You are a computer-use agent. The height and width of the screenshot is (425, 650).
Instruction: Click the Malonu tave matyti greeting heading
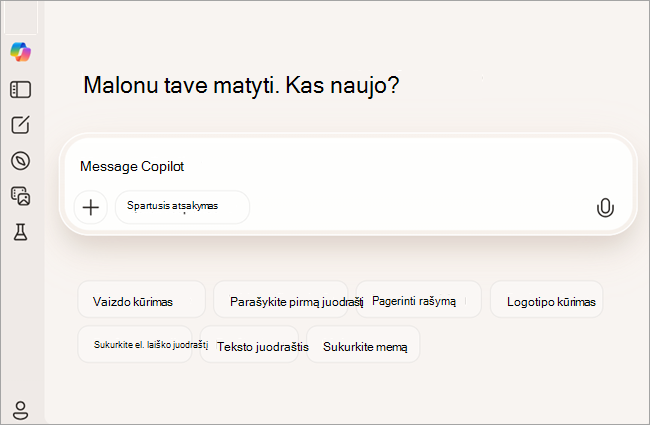(x=241, y=85)
